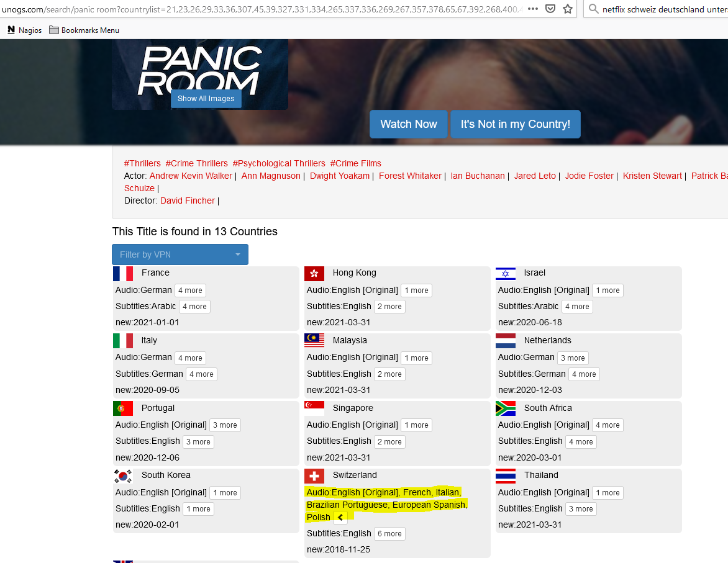Click the Israel flag icon

point(506,273)
